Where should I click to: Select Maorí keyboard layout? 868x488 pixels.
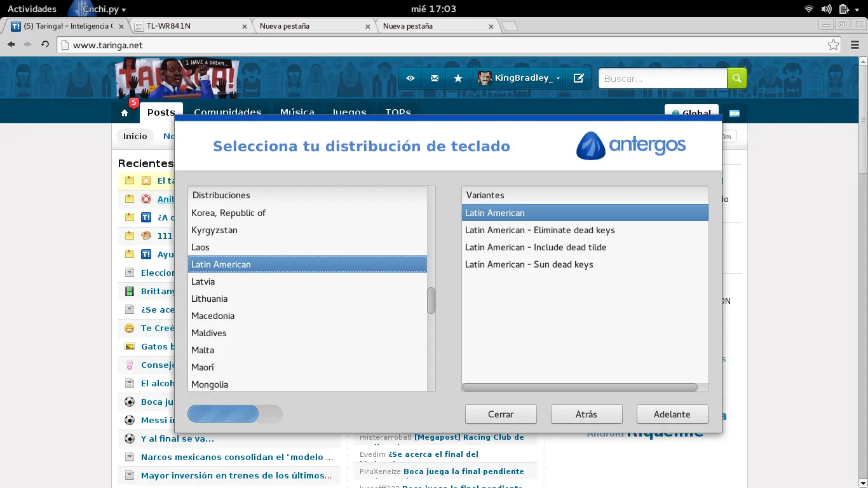(308, 367)
